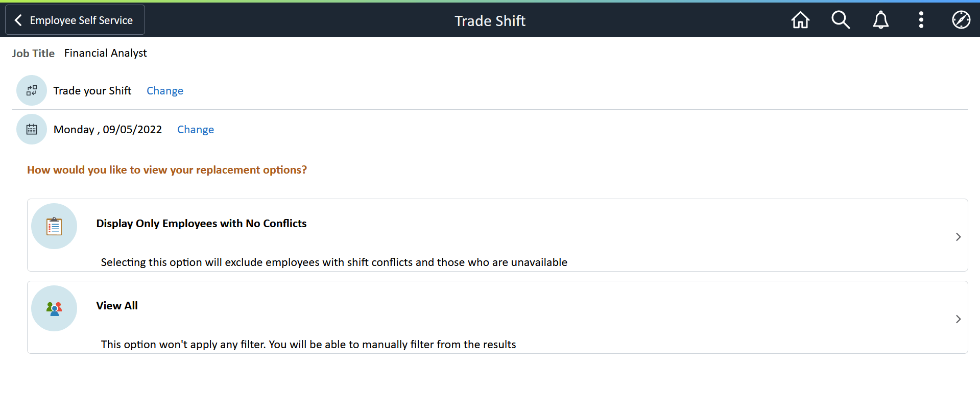The height and width of the screenshot is (413, 980).
Task: Click the Home icon in the header
Action: pos(800,20)
